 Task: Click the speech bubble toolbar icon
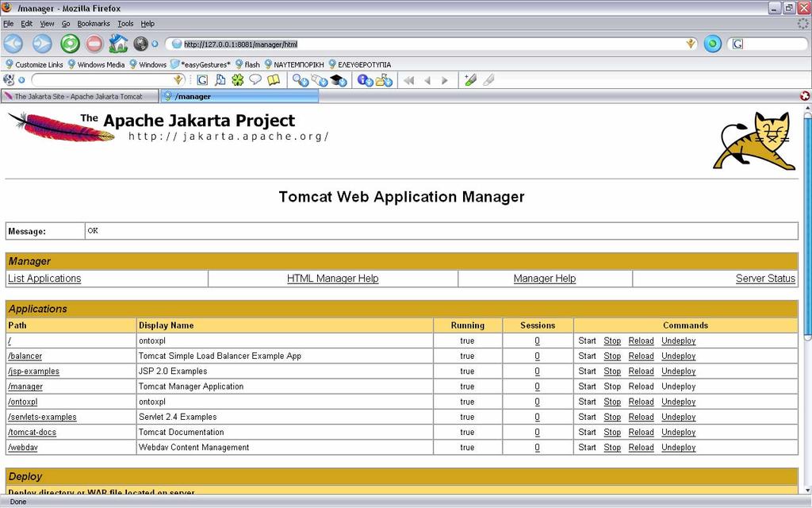coord(255,80)
